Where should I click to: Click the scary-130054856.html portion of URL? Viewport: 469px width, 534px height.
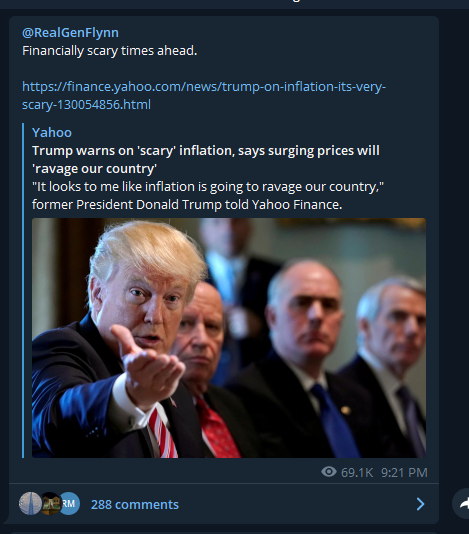(87, 105)
